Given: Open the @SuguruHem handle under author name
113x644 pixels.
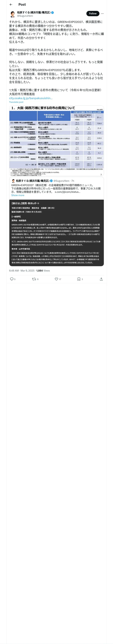Looking at the screenshot, I should [25, 16].
